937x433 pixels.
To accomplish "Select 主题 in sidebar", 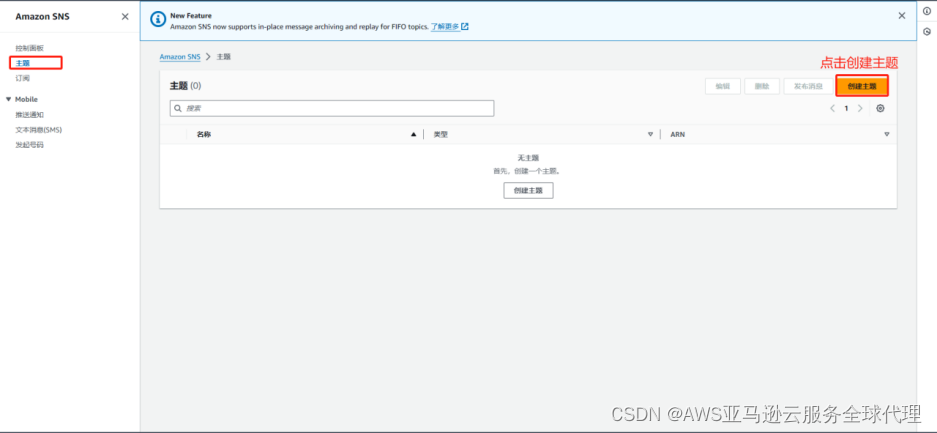I will (x=23, y=63).
